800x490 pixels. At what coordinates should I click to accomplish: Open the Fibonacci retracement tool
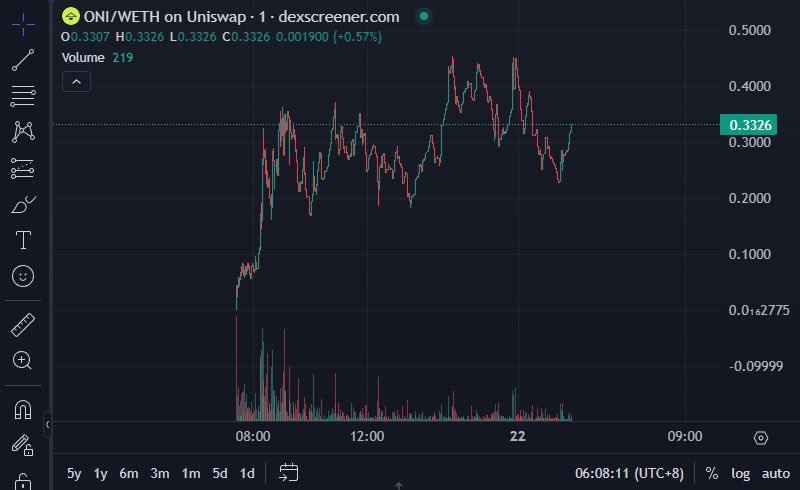(23, 96)
